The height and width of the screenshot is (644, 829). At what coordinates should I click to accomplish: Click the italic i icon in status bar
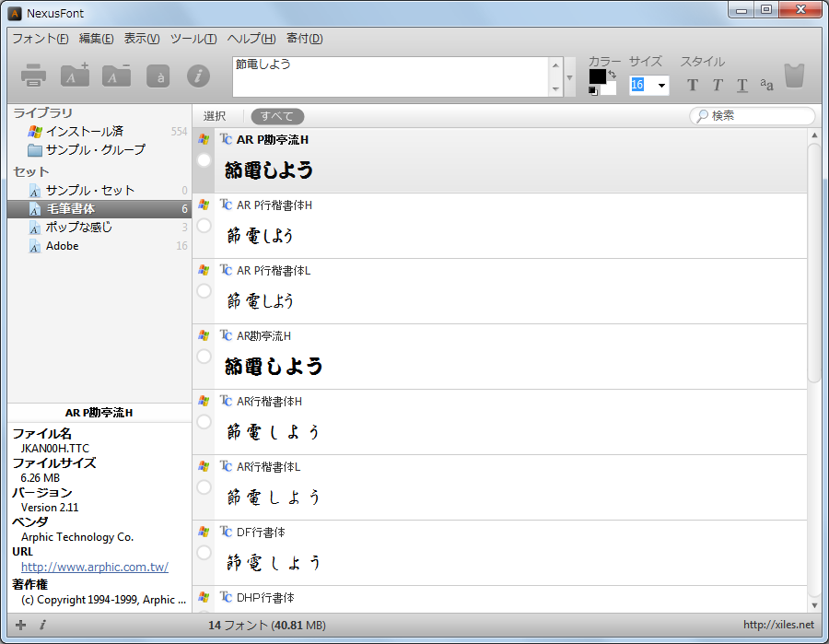42,625
